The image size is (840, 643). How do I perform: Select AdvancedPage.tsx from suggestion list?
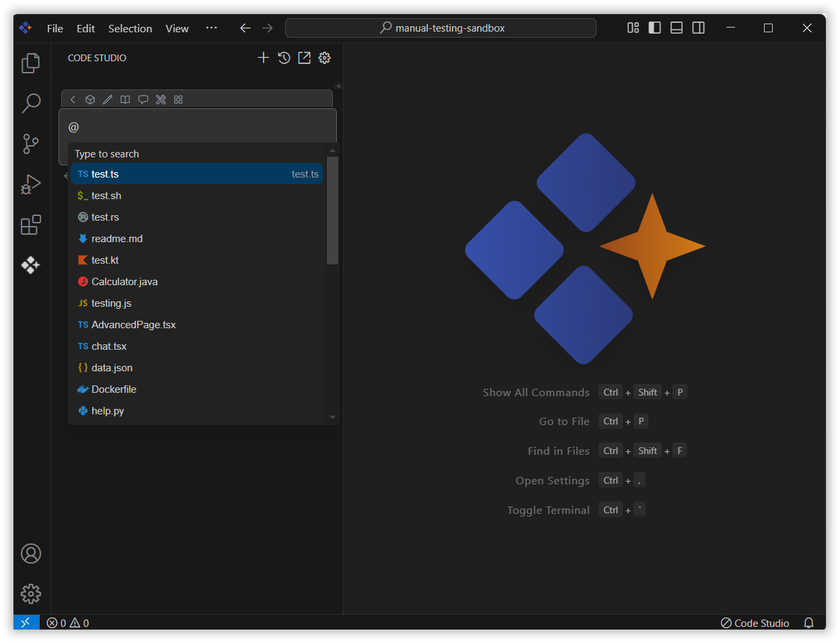(196, 325)
